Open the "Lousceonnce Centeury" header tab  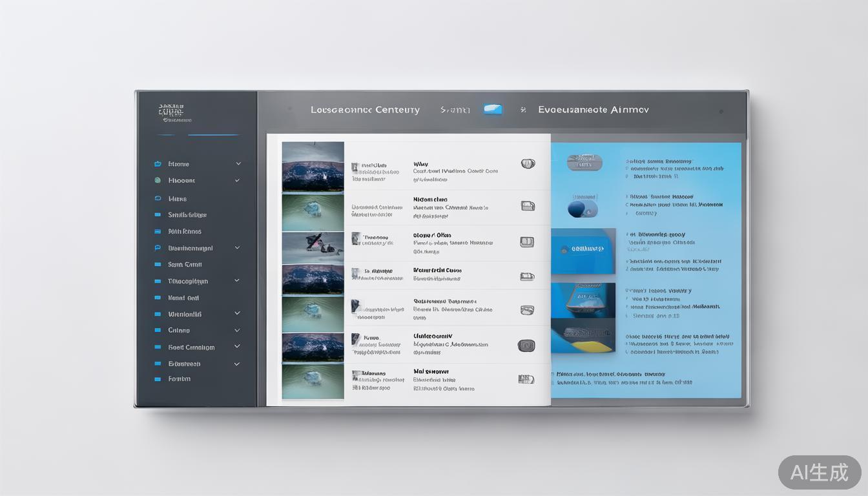[x=365, y=110]
